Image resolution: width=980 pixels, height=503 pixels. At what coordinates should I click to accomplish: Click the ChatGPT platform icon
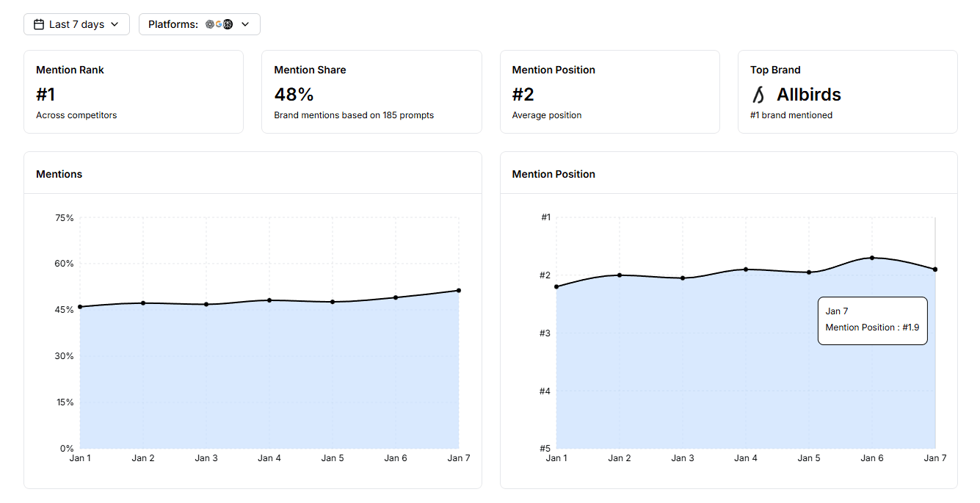(210, 24)
